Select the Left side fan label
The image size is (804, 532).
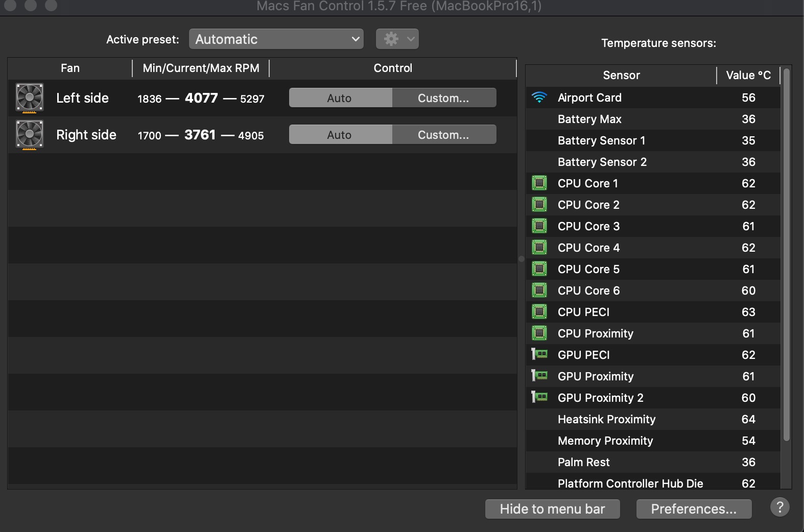coord(82,98)
